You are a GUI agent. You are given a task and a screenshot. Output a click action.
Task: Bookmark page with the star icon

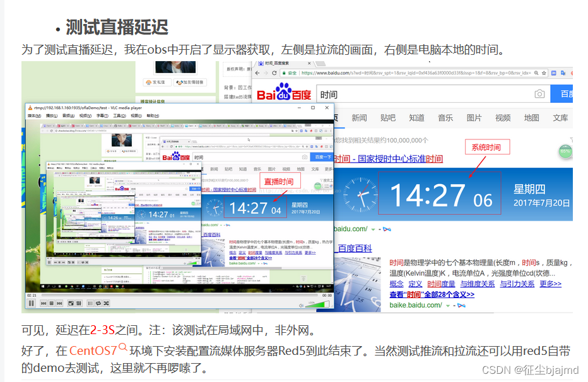point(544,73)
